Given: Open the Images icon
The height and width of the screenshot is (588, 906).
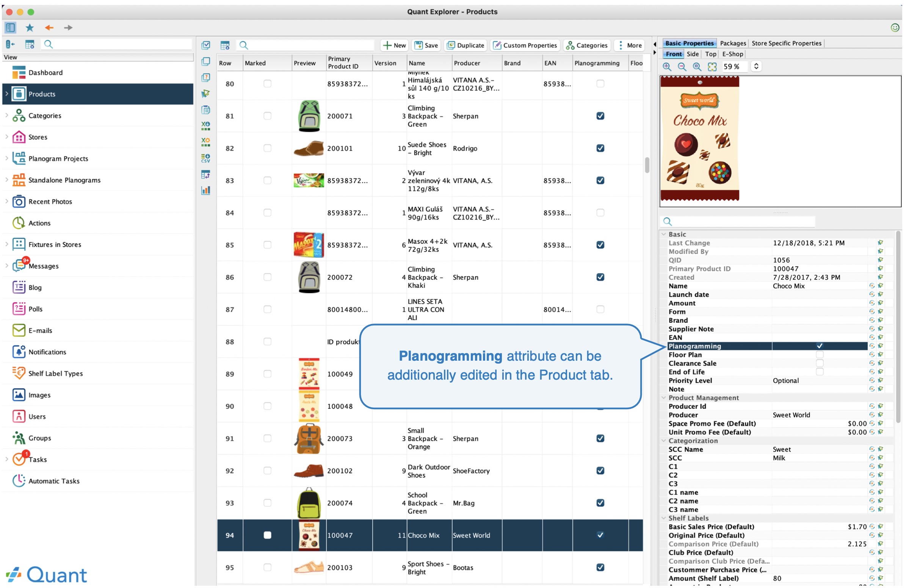Looking at the screenshot, I should [x=19, y=395].
